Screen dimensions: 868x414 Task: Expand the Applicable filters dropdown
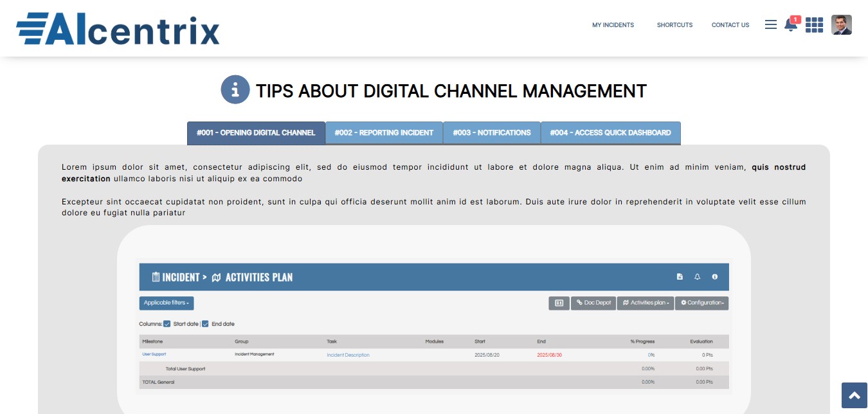[166, 303]
